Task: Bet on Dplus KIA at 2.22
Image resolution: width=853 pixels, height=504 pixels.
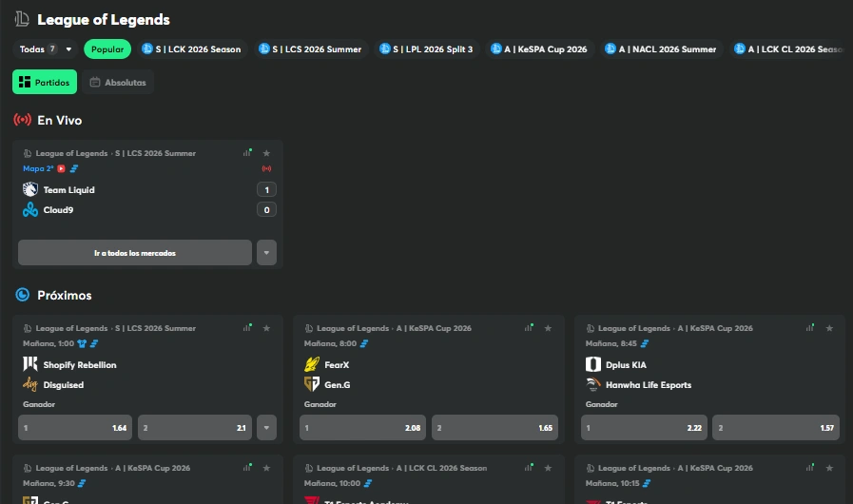Action: pyautogui.click(x=644, y=428)
